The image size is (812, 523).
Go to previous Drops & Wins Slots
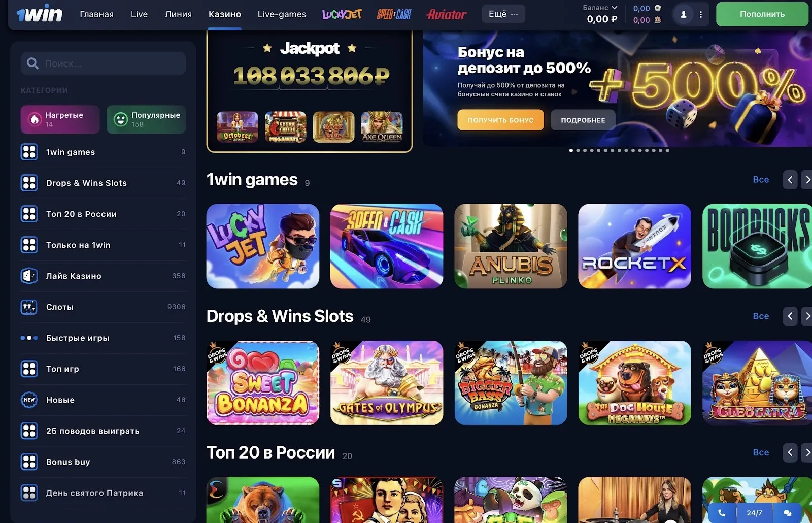790,316
